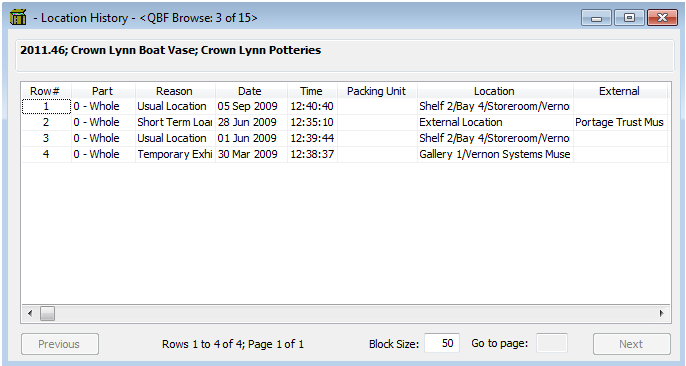The image size is (686, 366).
Task: Click the Rows 1 to 4 of 4 status text
Action: [x=233, y=344]
